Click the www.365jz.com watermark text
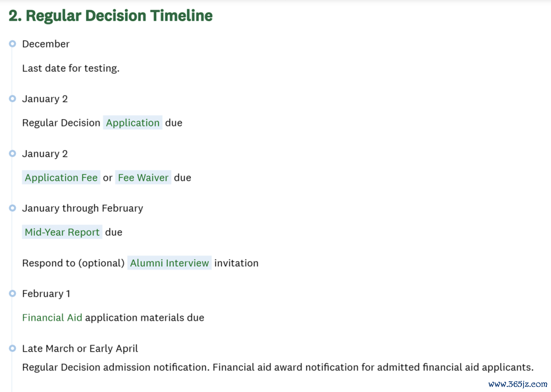This screenshot has width=551, height=392. point(518,384)
